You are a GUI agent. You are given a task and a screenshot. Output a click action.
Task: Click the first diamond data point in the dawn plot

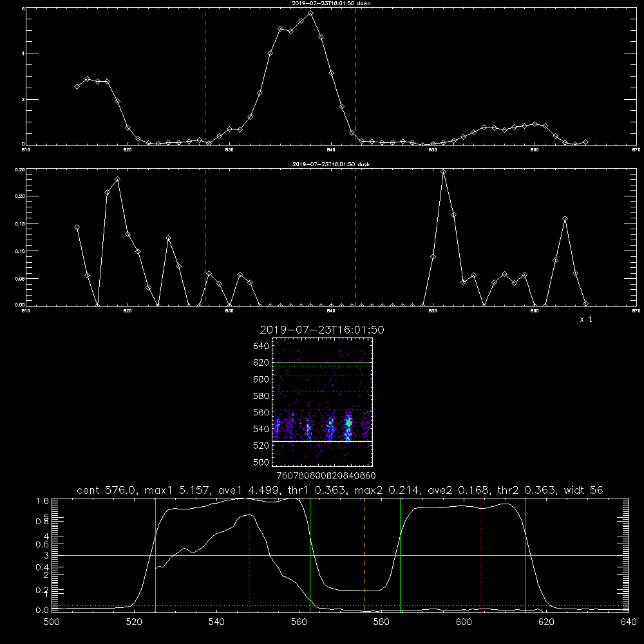77,86
